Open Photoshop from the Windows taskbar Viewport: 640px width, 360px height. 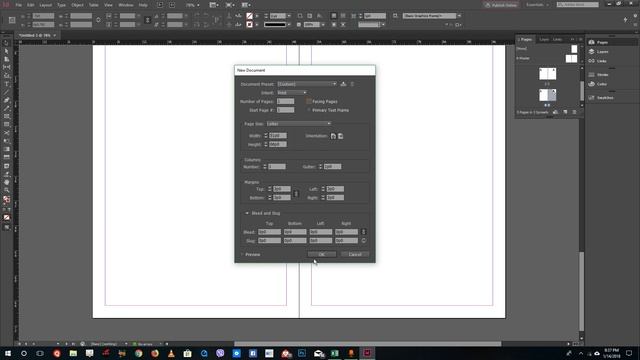[302, 353]
